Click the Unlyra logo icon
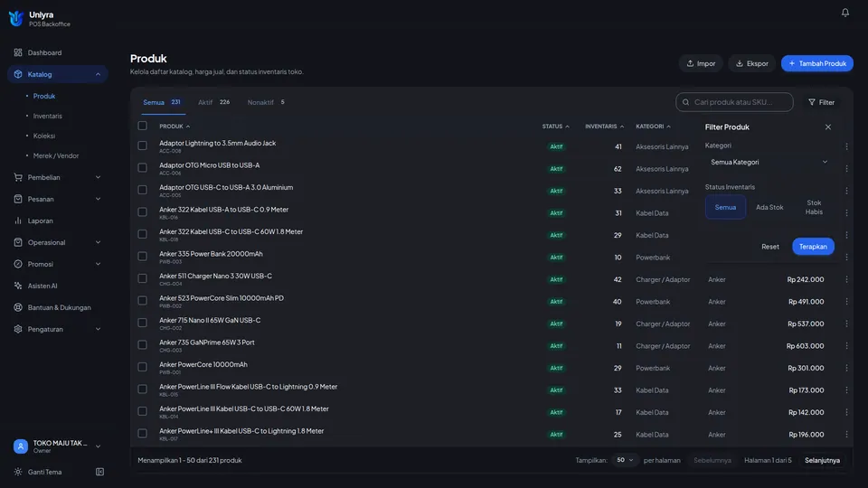 [16, 18]
